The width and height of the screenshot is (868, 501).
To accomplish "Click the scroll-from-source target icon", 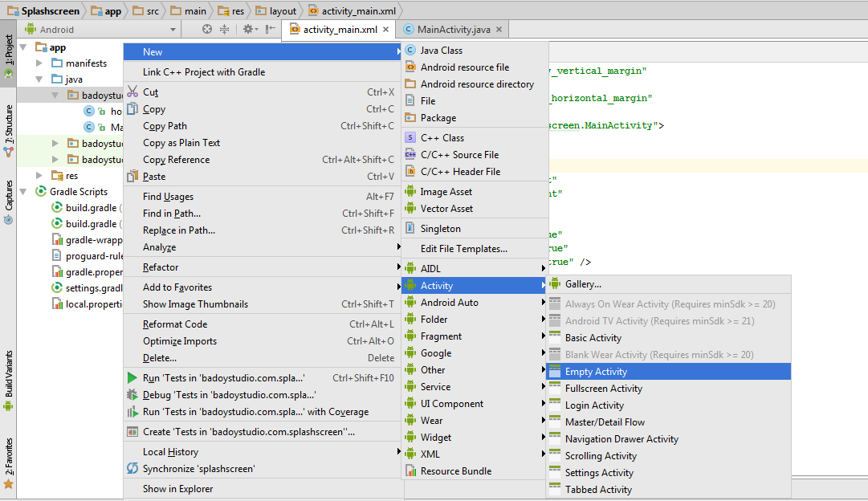I will [207, 29].
